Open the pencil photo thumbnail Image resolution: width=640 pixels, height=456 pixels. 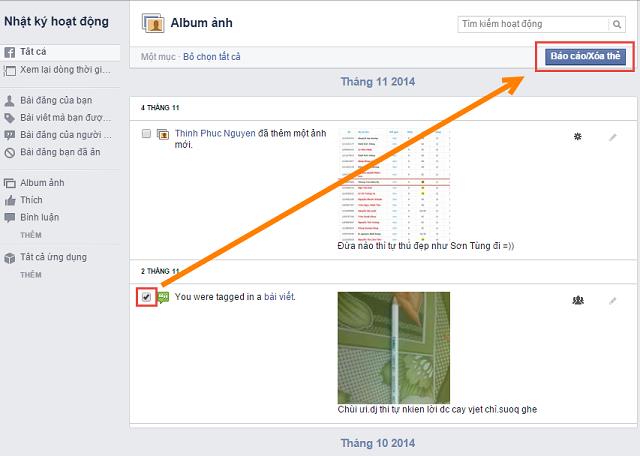(x=393, y=348)
